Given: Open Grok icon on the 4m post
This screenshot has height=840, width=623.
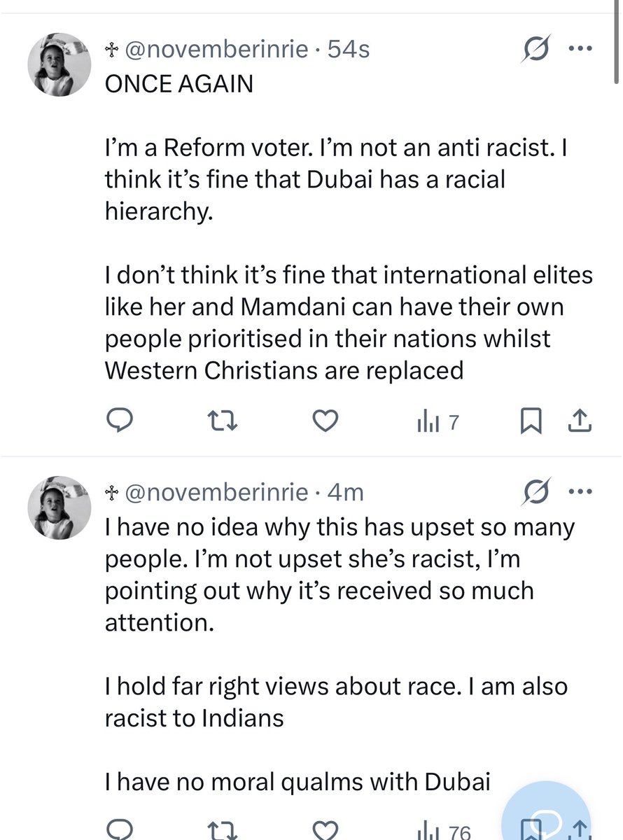Looking at the screenshot, I should click(537, 493).
